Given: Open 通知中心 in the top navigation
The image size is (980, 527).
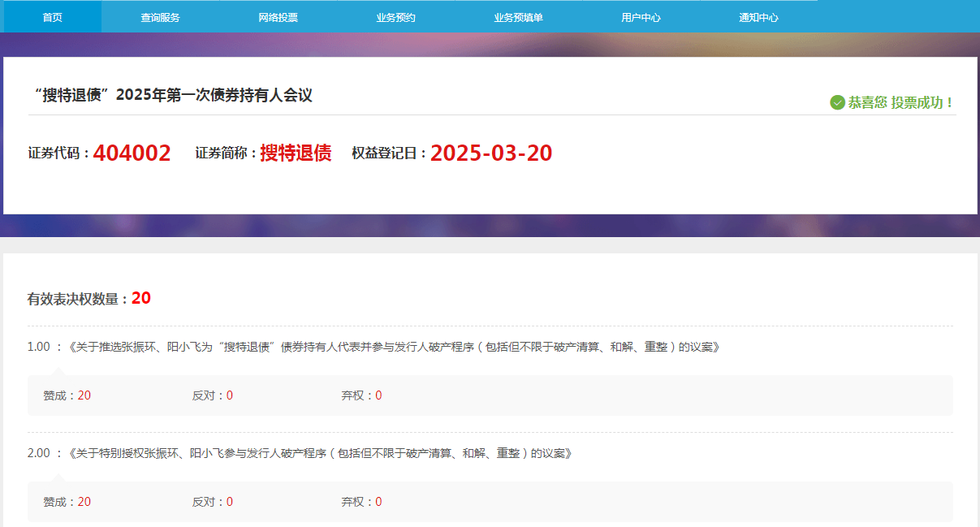Looking at the screenshot, I should tap(758, 17).
